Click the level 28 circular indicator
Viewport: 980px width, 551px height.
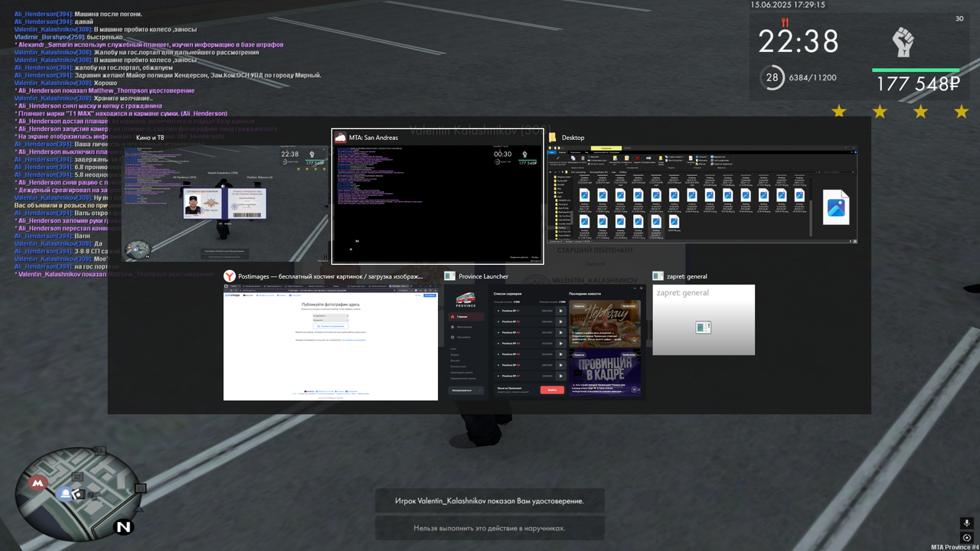(x=773, y=77)
